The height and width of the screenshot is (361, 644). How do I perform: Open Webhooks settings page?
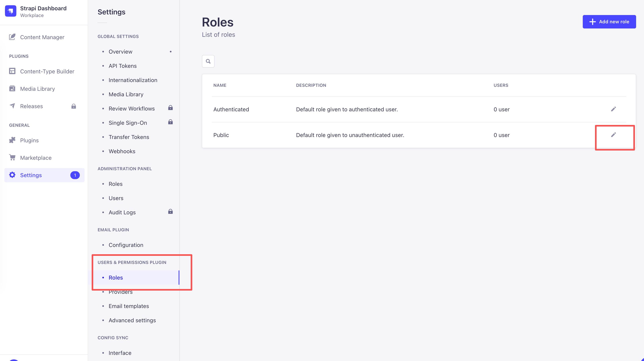point(122,151)
